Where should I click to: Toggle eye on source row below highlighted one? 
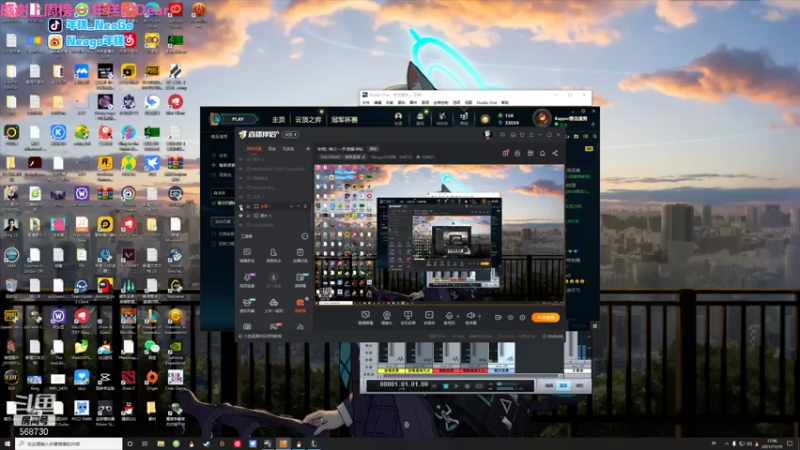241,216
